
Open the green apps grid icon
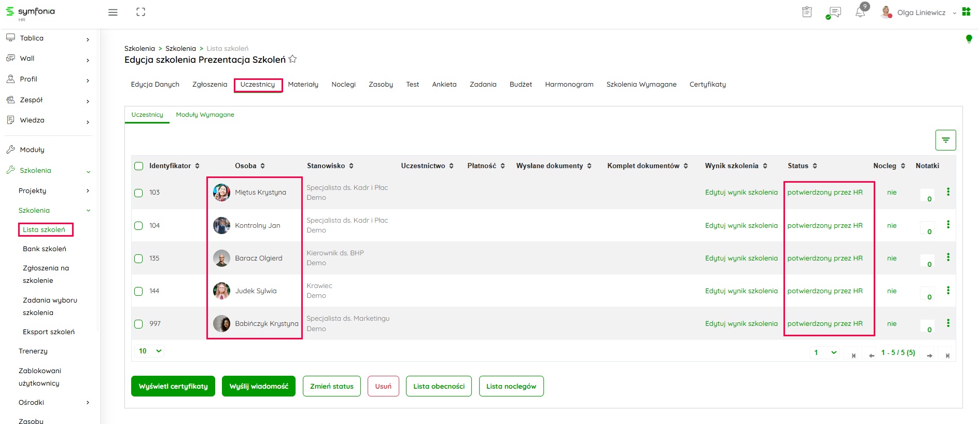click(x=966, y=12)
